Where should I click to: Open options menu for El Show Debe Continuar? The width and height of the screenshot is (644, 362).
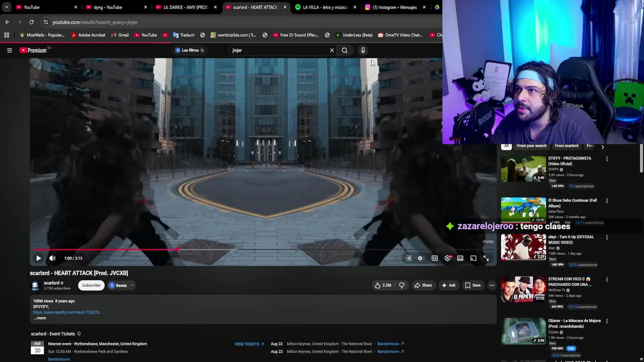(607, 201)
